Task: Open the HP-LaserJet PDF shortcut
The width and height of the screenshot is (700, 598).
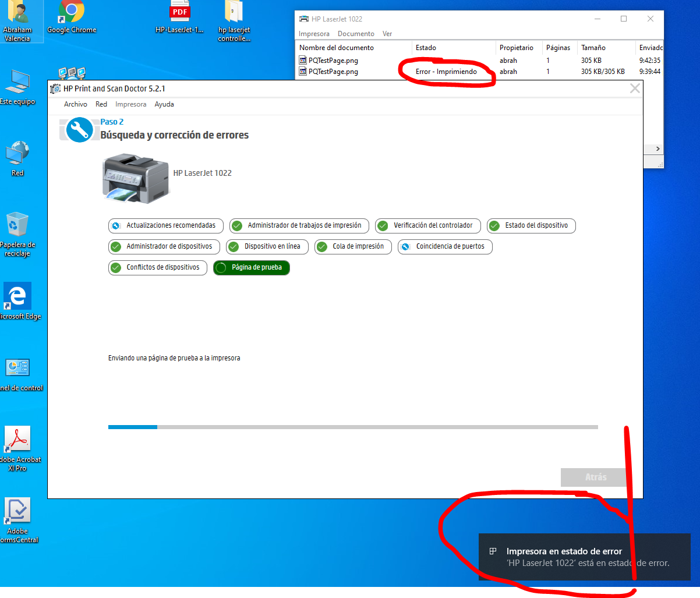Action: 179,12
